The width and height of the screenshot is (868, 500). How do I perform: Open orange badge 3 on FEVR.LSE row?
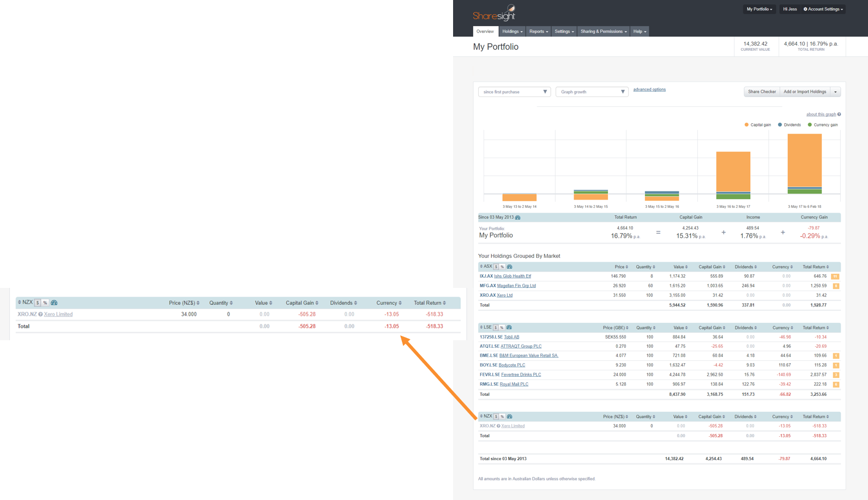pos(836,375)
